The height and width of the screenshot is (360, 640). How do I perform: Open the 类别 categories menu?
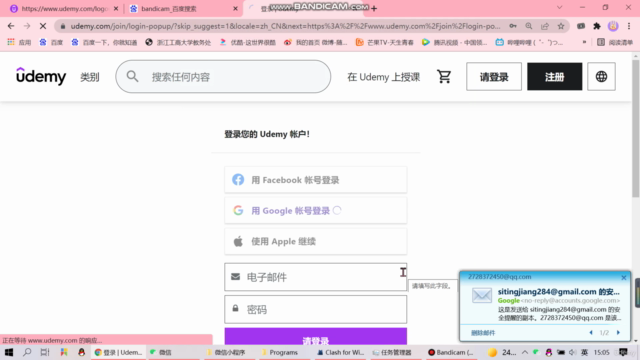[89, 77]
